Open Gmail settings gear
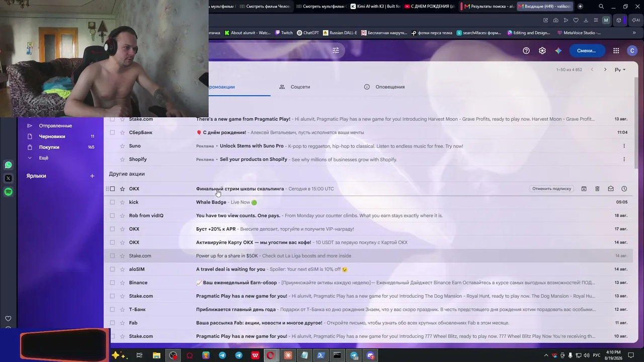 (542, 50)
